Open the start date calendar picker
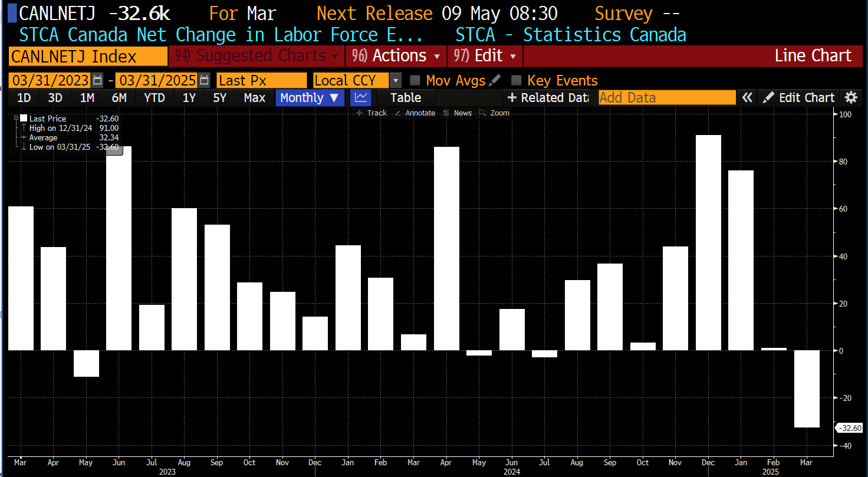This screenshot has height=477, width=868. (x=98, y=81)
